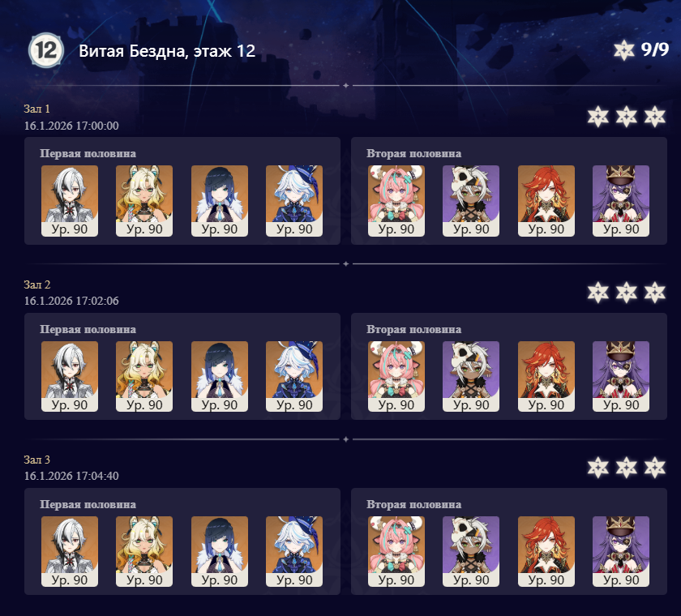Select red-haired character in Зал 2 second half
The image size is (681, 616).
[546, 376]
